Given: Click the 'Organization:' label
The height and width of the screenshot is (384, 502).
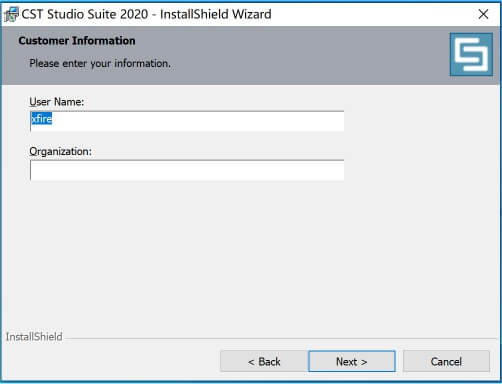Looking at the screenshot, I should [x=60, y=151].
